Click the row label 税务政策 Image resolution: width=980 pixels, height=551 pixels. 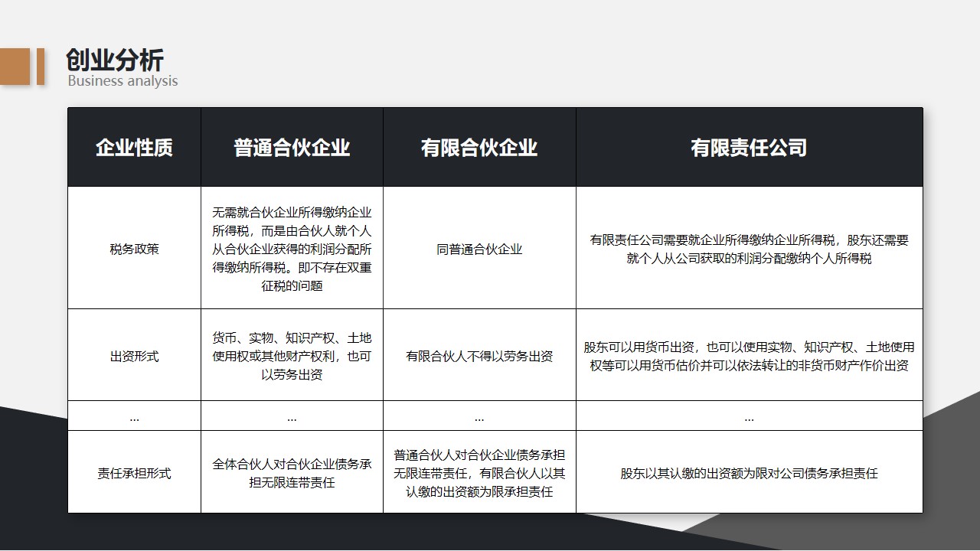point(134,249)
